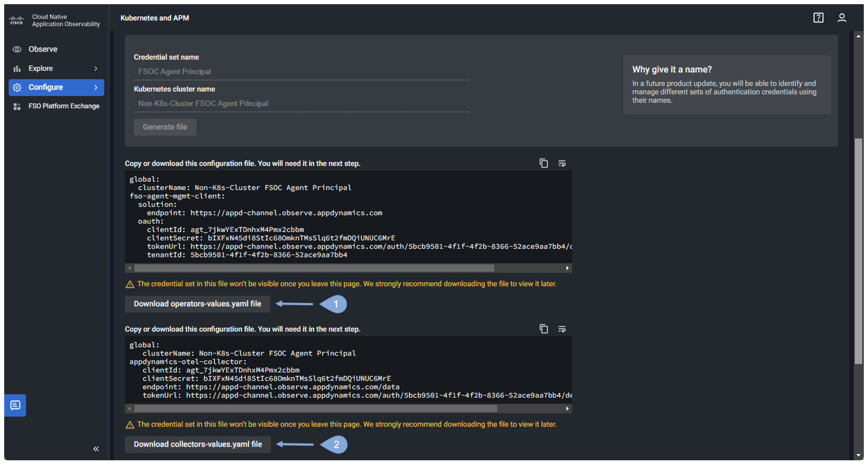Expand the Configure submenu chevron
Viewport: 868px width, 465px height.
(96, 88)
